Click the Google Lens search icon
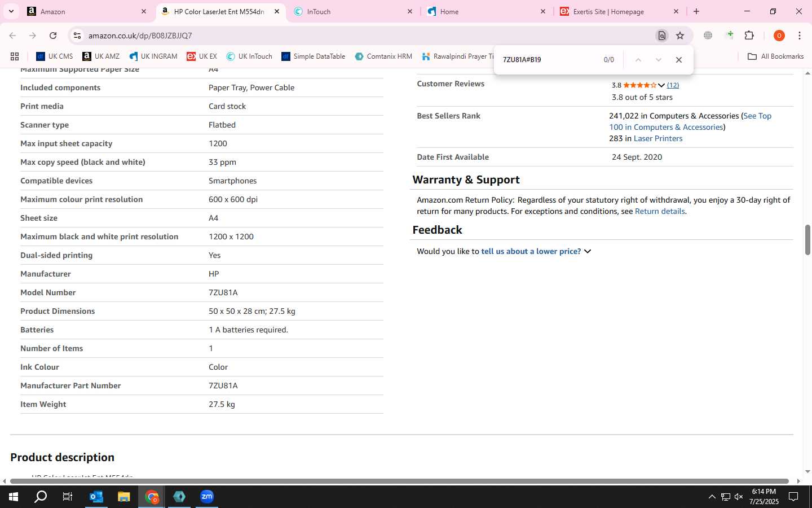The width and height of the screenshot is (812, 508). pos(662,36)
